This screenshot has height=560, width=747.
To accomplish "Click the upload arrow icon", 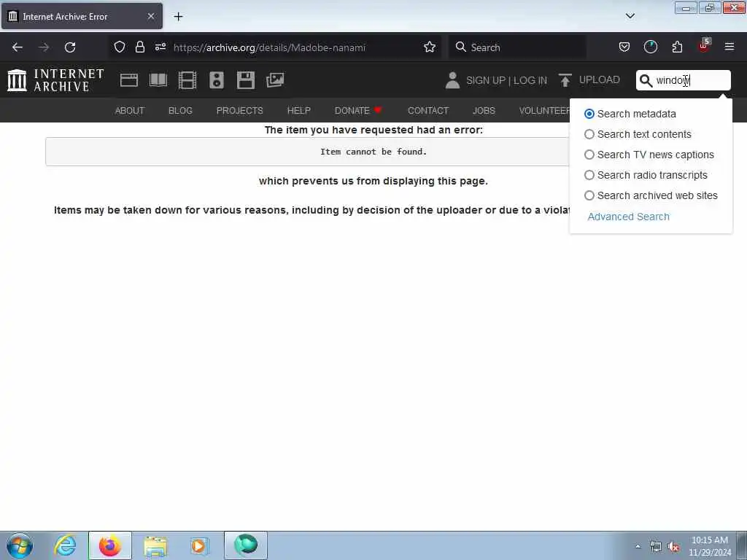I will tap(565, 80).
